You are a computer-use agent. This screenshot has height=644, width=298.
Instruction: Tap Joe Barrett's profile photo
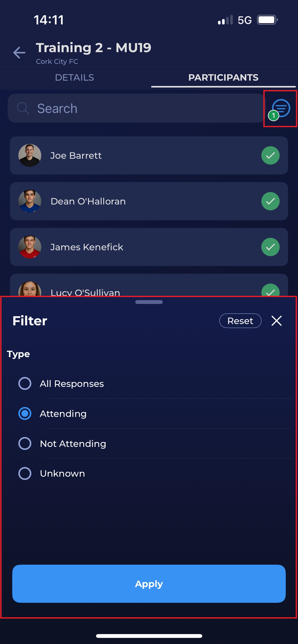30,155
